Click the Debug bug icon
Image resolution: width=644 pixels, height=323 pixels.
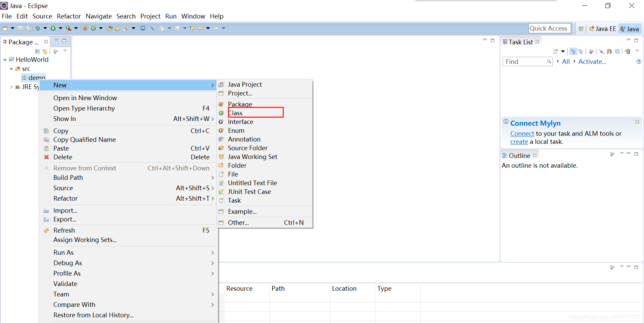click(38, 28)
